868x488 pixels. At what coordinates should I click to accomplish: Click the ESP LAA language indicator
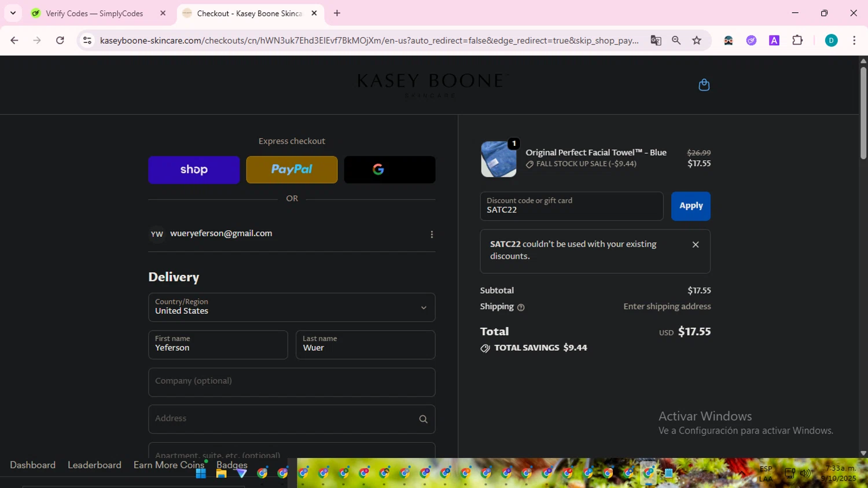766,474
